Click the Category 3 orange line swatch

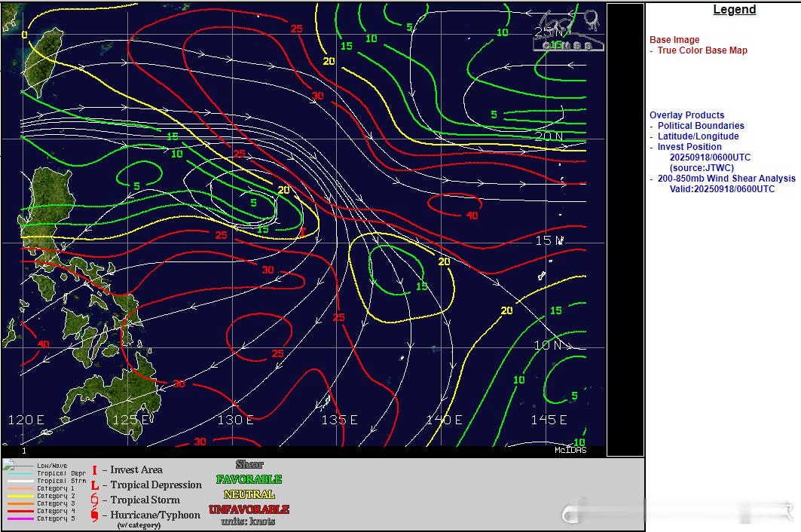point(20,503)
